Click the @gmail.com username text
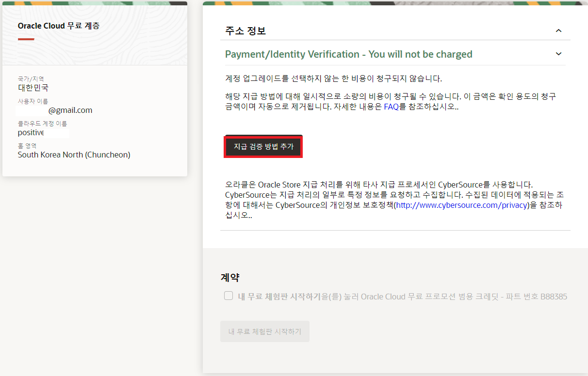588x376 pixels. (70, 110)
